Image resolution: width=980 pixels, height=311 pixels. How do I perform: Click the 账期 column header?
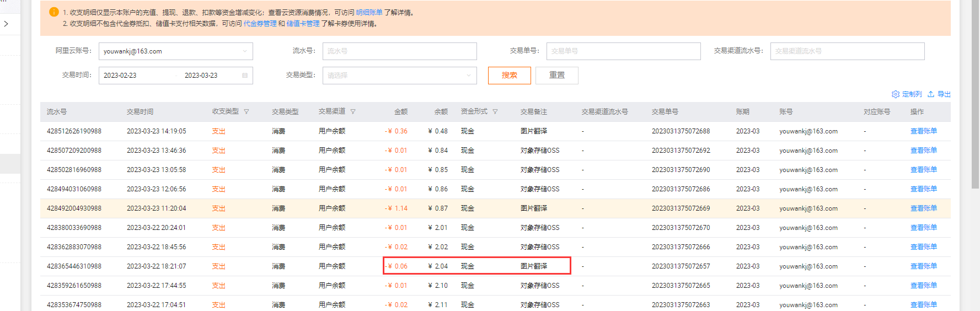743,112
